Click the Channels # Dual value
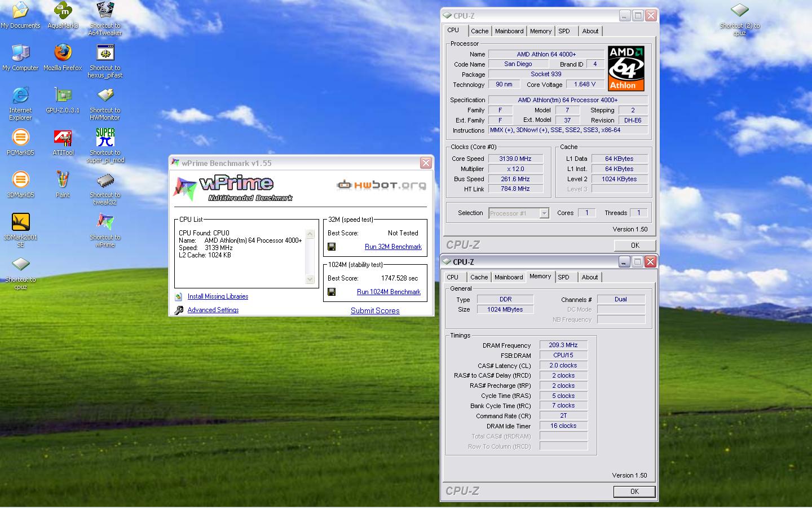The height and width of the screenshot is (508, 812). (621, 299)
